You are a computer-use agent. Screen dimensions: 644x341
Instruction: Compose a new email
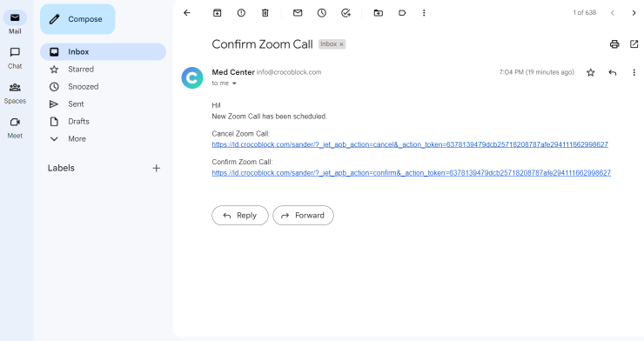tap(77, 19)
